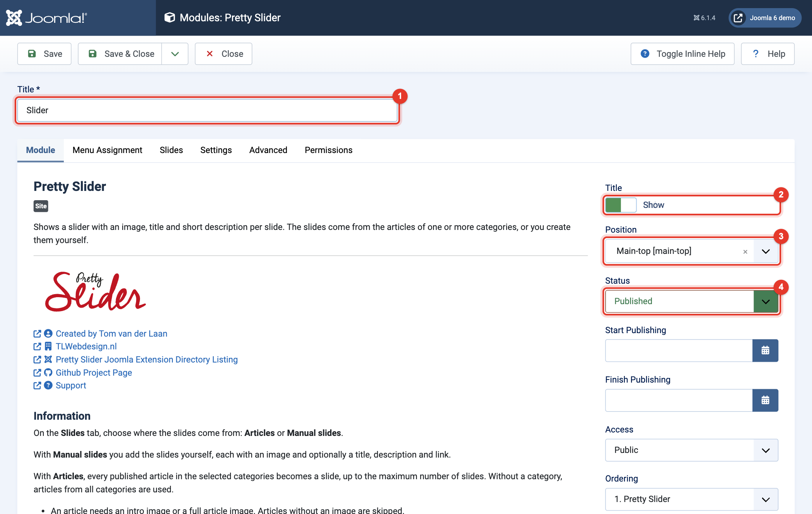This screenshot has height=514, width=812.
Task: Click the external link icon beside Support
Action: pos(37,385)
